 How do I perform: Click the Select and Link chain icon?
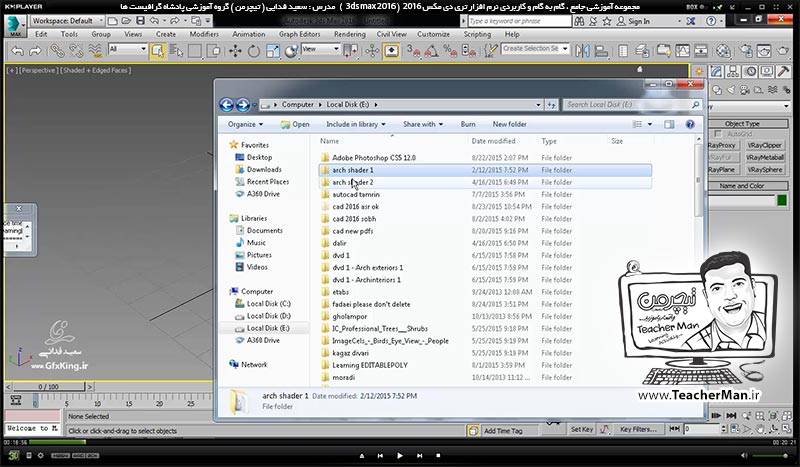pyautogui.click(x=56, y=51)
